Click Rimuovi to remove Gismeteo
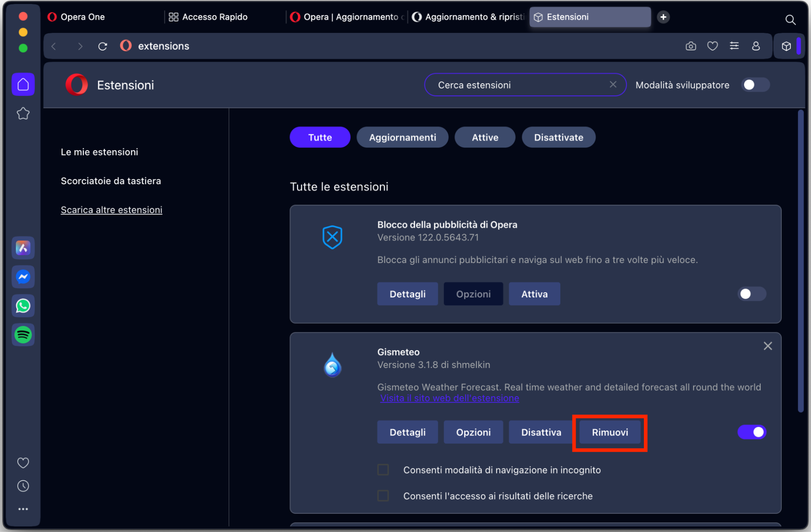This screenshot has height=532, width=811. tap(610, 432)
